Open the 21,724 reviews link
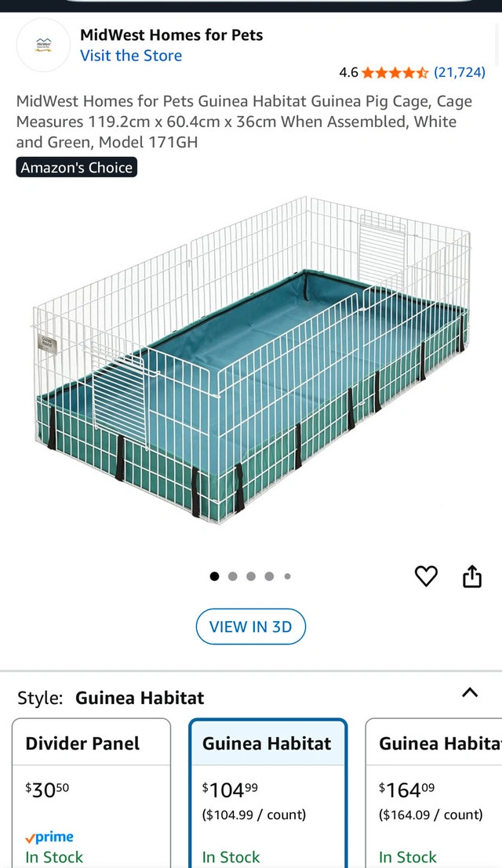 460,72
